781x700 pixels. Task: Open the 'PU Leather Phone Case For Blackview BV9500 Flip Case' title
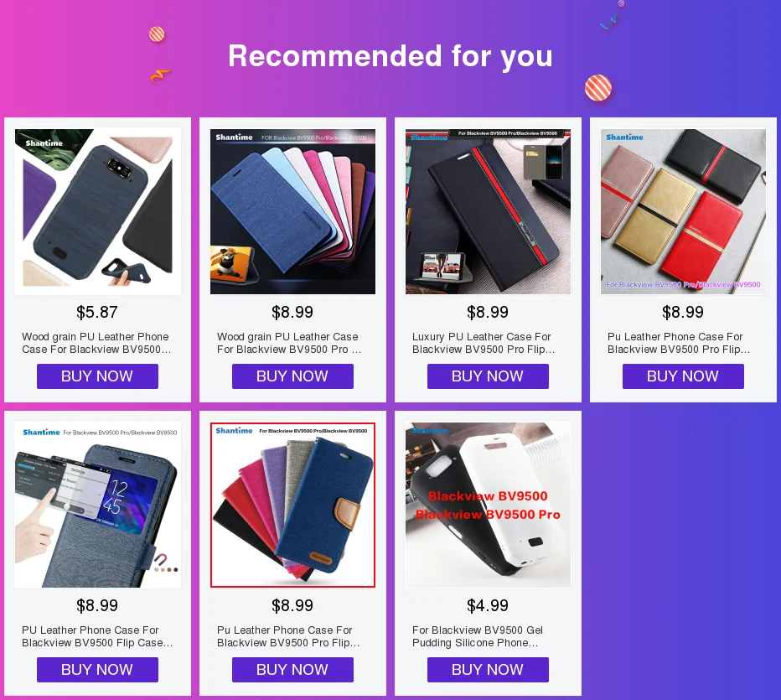(97, 636)
